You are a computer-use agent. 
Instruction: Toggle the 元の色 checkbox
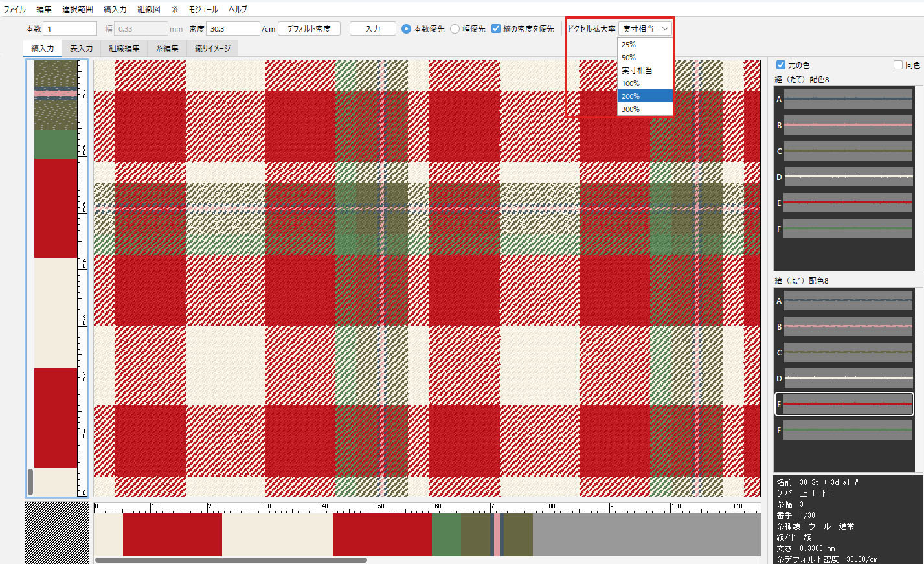tap(781, 65)
